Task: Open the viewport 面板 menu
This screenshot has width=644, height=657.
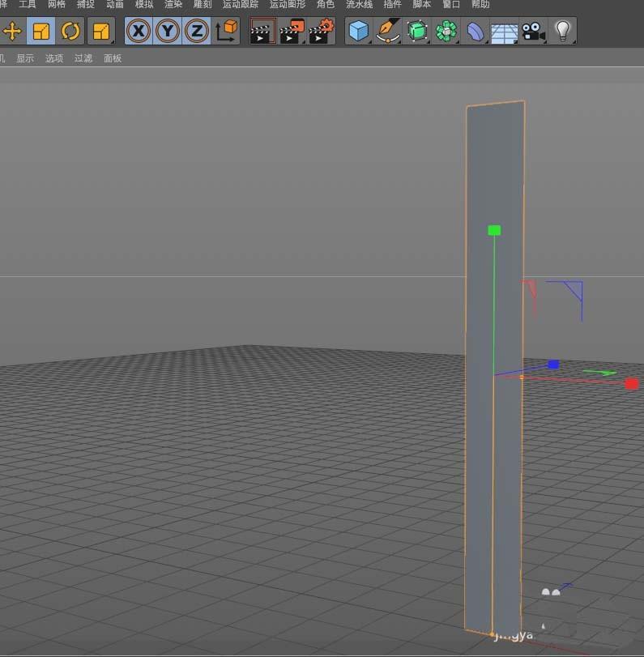Action: tap(113, 58)
